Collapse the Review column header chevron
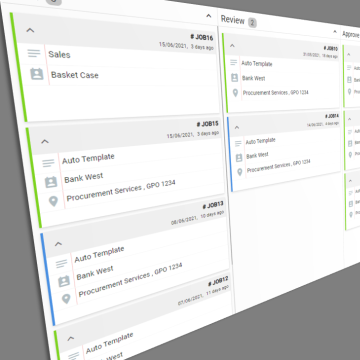The width and height of the screenshot is (360, 360). click(x=335, y=32)
